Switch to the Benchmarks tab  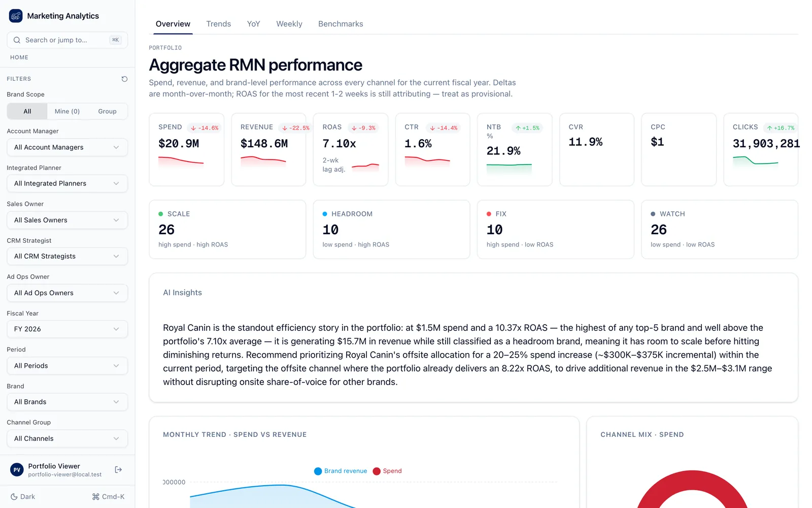[x=341, y=24]
